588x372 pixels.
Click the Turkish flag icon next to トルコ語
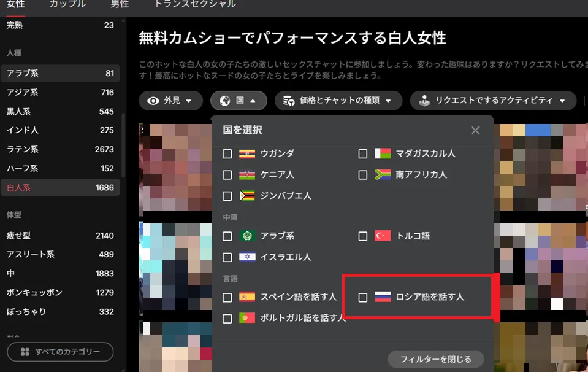click(x=383, y=236)
